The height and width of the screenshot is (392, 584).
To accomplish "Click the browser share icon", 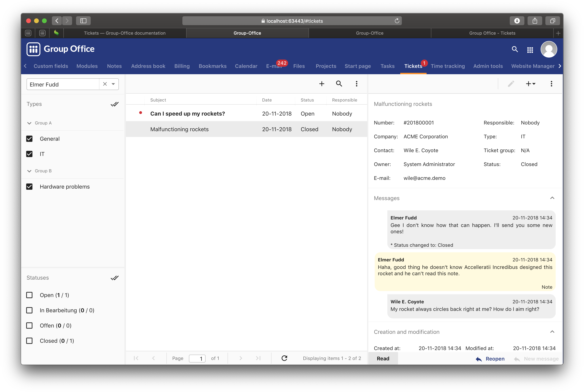I will click(534, 21).
